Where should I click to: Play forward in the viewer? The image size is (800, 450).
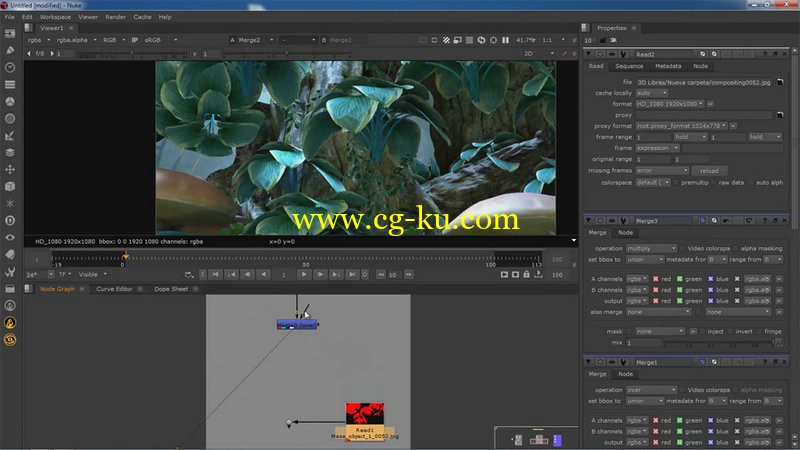coord(304,274)
